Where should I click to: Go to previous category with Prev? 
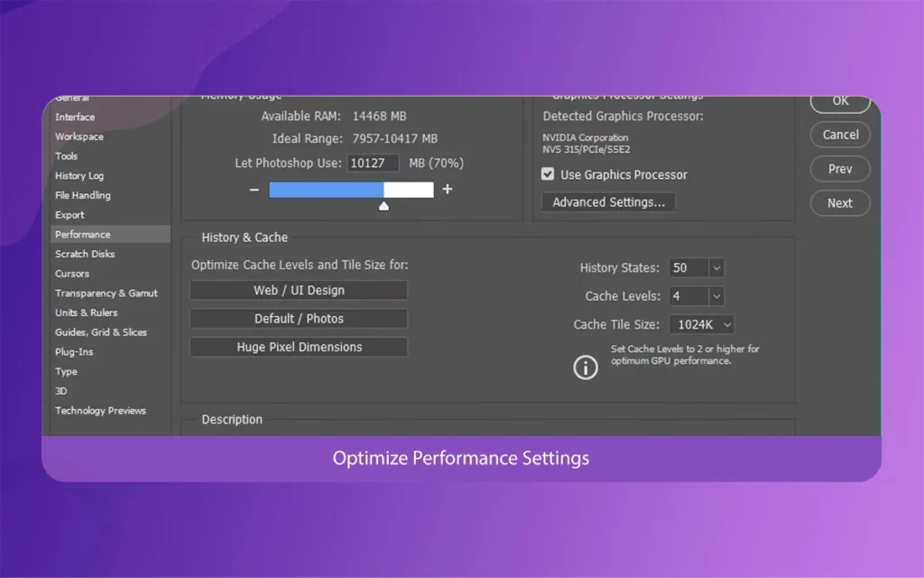click(840, 169)
